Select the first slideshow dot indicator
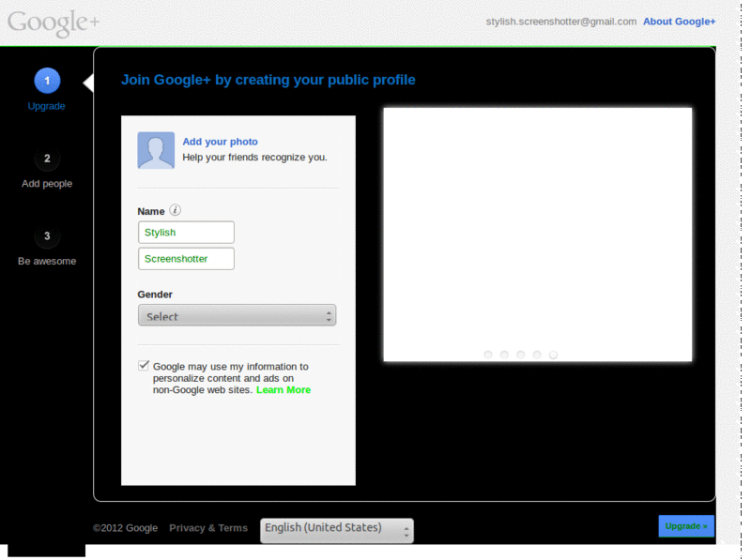The image size is (751, 560). (488, 355)
